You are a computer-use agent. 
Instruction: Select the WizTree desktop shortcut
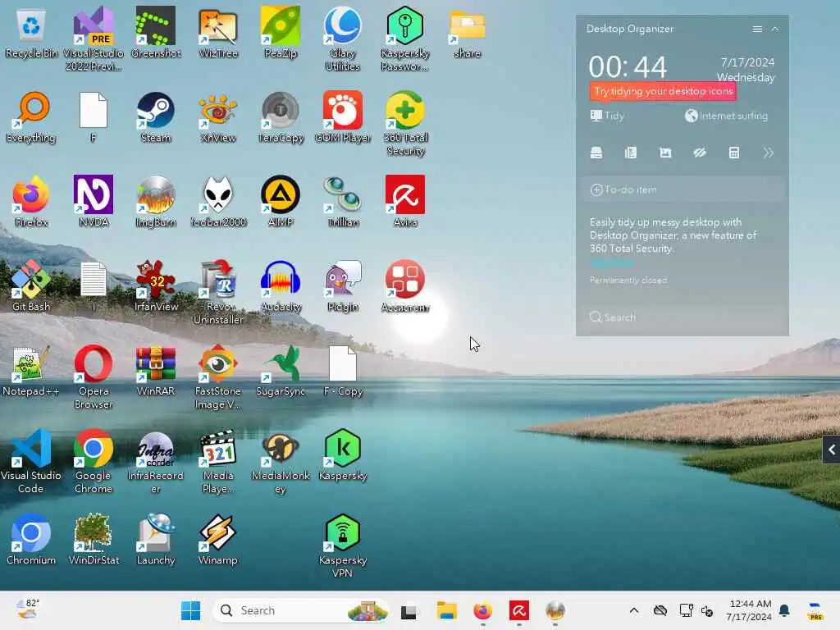click(218, 32)
